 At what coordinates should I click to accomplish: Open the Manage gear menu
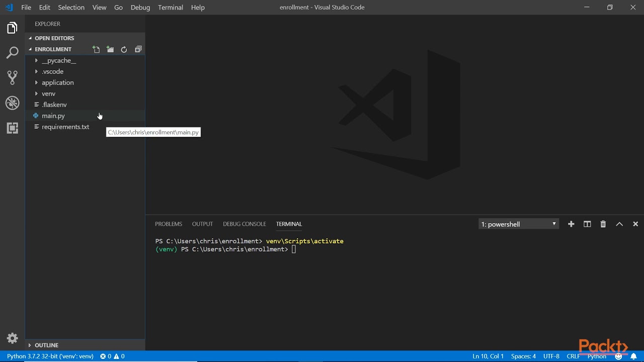pyautogui.click(x=12, y=338)
